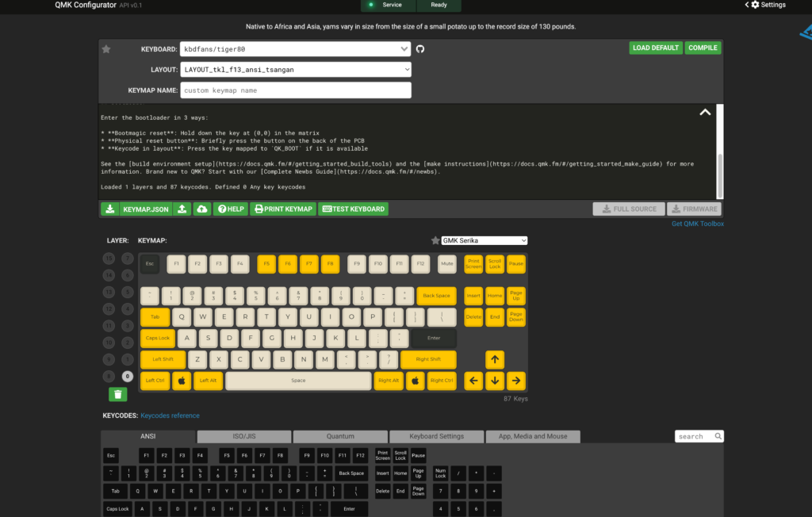
Task: Switch to layer 10
Action: (x=109, y=343)
